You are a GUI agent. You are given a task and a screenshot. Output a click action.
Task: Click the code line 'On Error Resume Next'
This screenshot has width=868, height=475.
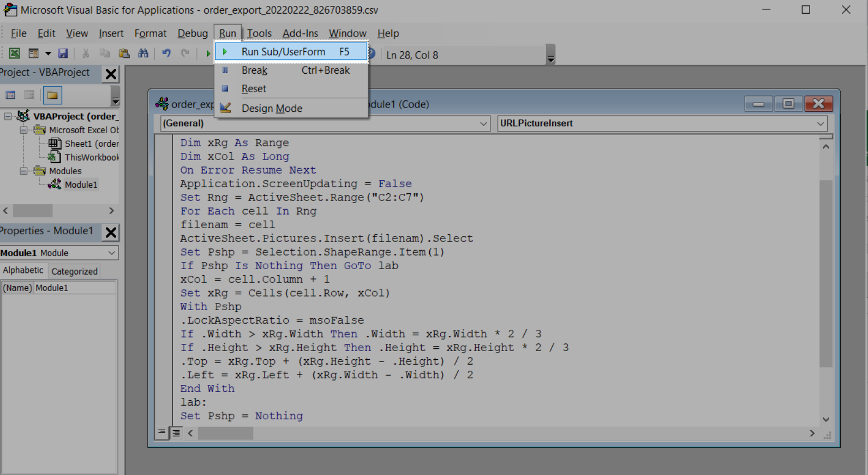pos(248,170)
